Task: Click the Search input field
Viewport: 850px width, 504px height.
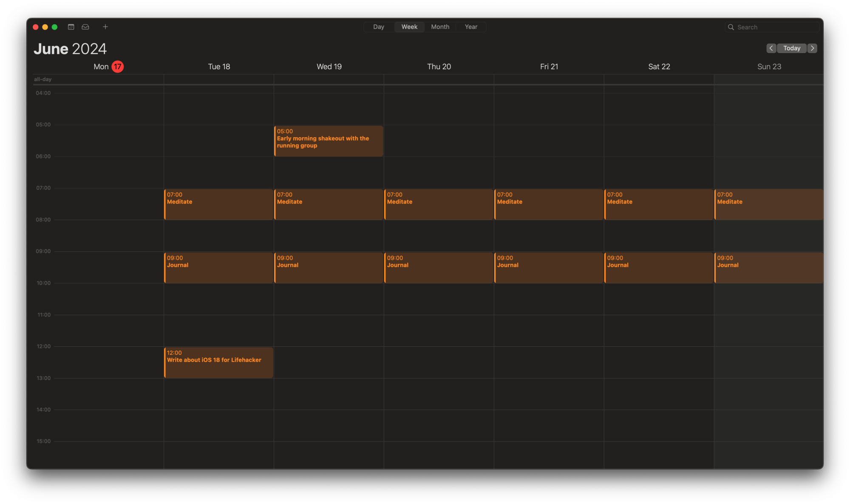Action: (x=769, y=26)
